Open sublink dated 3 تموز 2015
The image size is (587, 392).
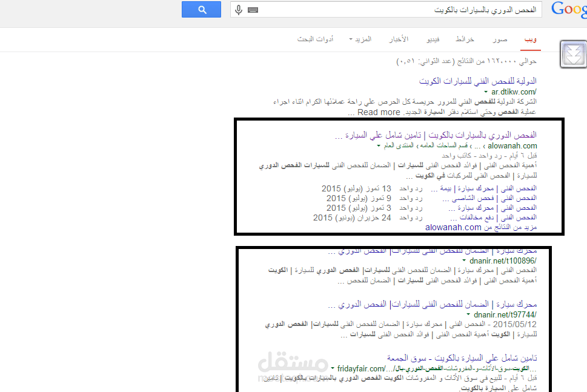tap(492, 208)
